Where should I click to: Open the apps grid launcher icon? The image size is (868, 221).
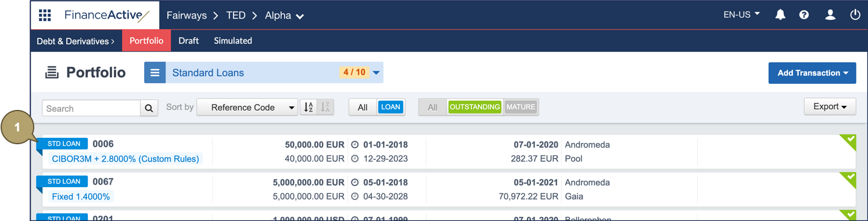tap(45, 15)
